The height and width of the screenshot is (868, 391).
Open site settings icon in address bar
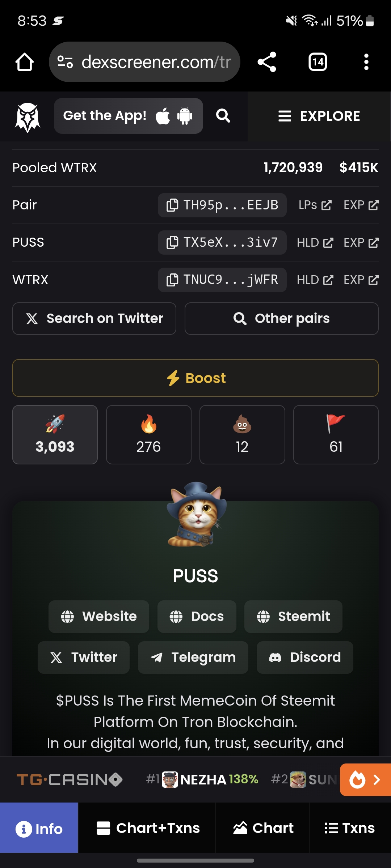66,62
